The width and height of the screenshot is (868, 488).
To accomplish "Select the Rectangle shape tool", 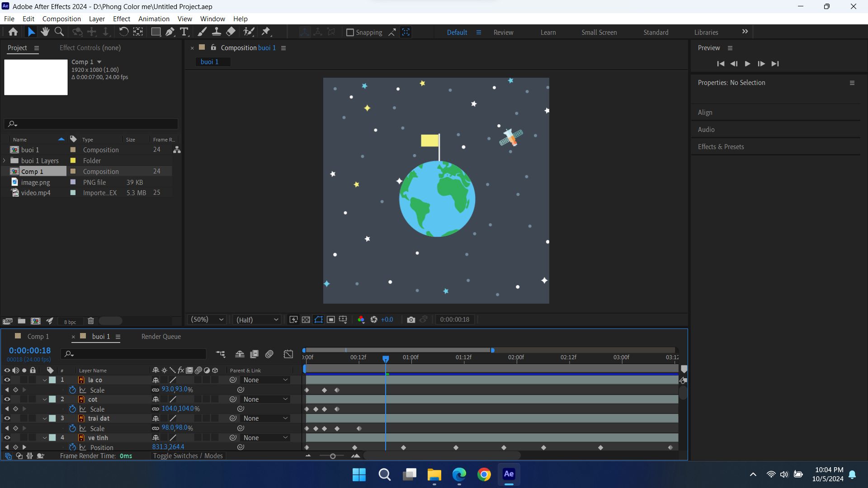I will point(156,32).
